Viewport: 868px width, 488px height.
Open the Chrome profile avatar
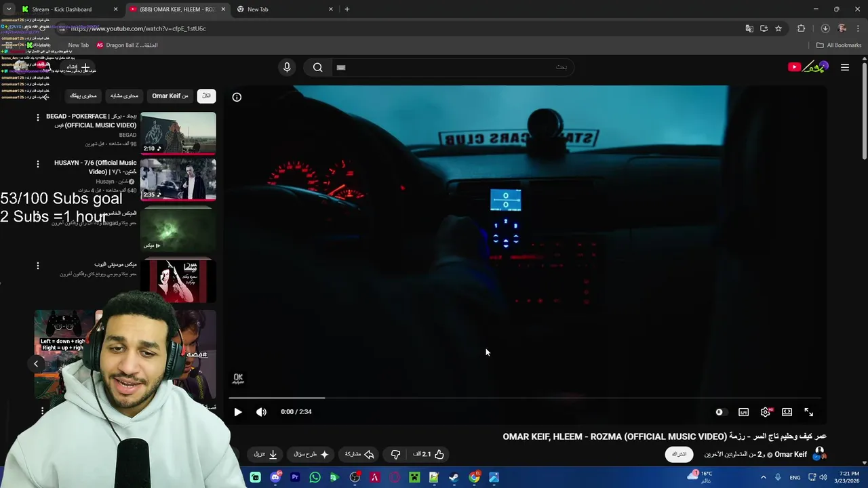point(842,28)
